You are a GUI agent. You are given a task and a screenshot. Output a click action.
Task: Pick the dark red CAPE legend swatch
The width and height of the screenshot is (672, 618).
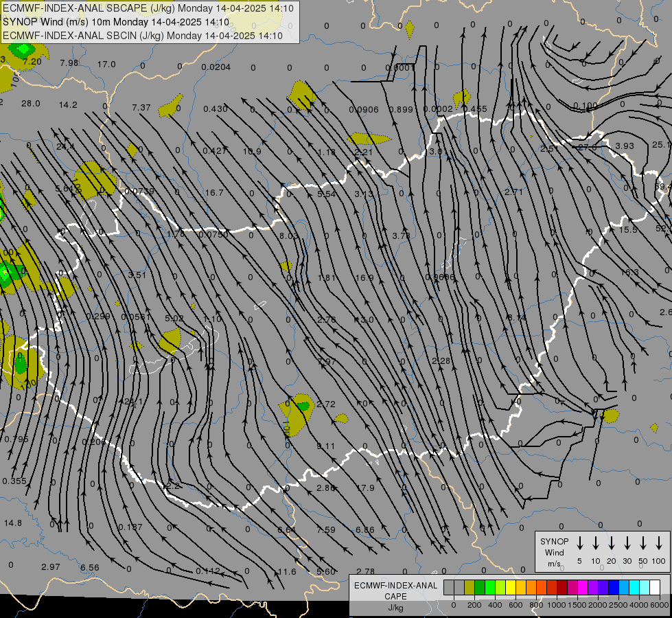click(562, 588)
